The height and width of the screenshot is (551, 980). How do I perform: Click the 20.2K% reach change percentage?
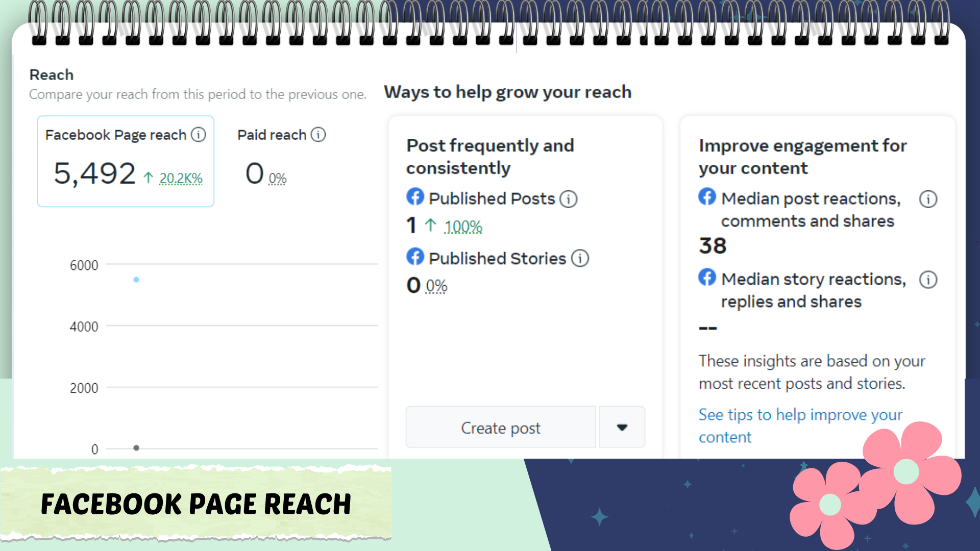[x=181, y=179]
